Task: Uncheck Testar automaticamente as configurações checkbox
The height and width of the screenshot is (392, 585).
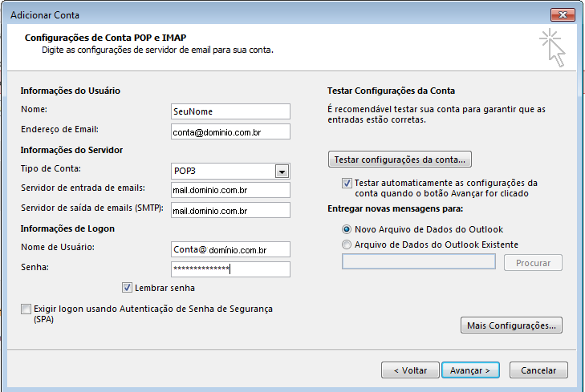Action: [x=347, y=183]
